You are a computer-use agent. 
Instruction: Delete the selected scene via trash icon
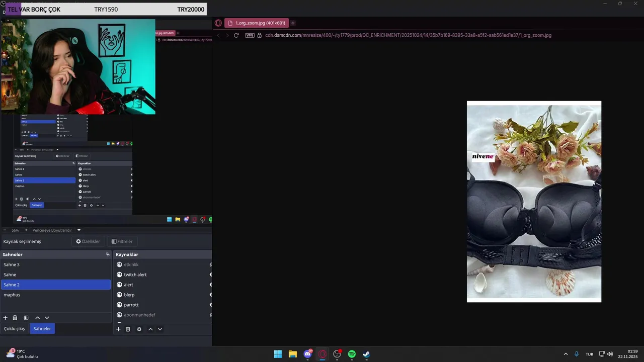click(x=15, y=318)
